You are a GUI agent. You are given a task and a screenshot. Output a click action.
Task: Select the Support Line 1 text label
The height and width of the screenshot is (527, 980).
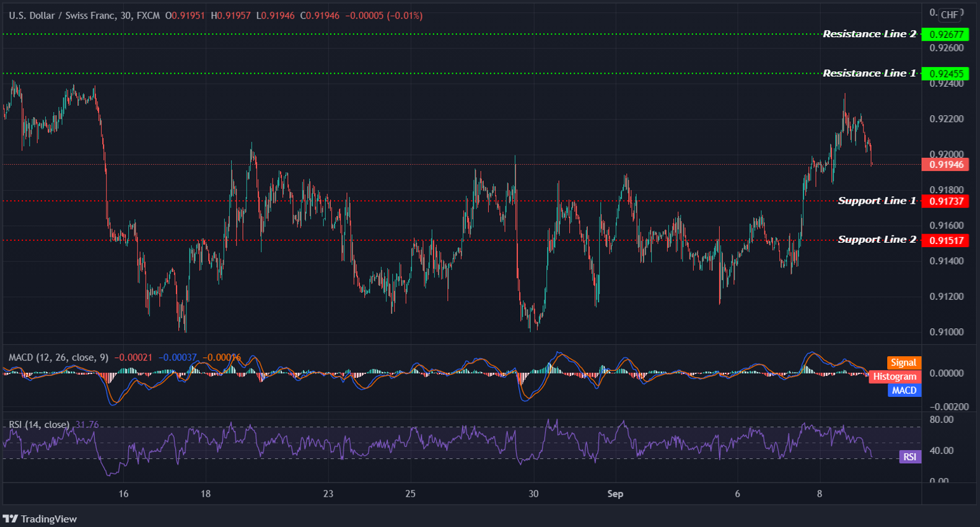click(x=877, y=201)
